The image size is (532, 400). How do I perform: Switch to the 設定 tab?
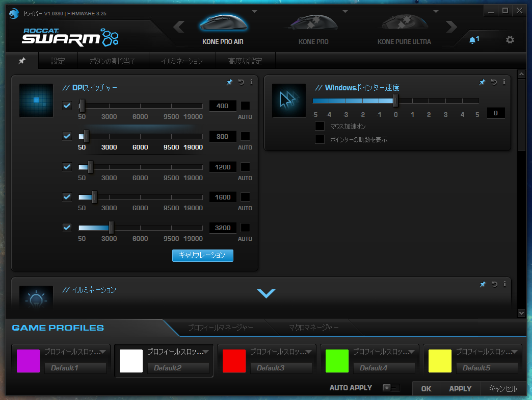(x=58, y=61)
